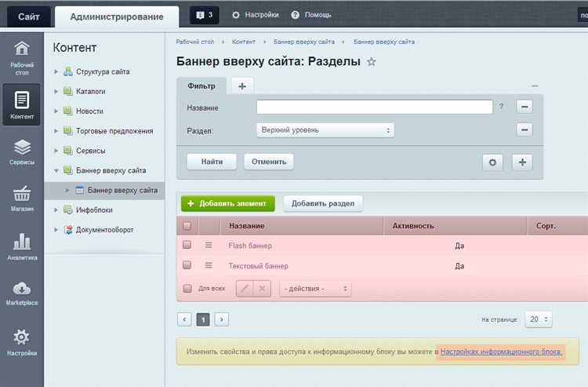Add page to favorites with star icon

point(372,61)
